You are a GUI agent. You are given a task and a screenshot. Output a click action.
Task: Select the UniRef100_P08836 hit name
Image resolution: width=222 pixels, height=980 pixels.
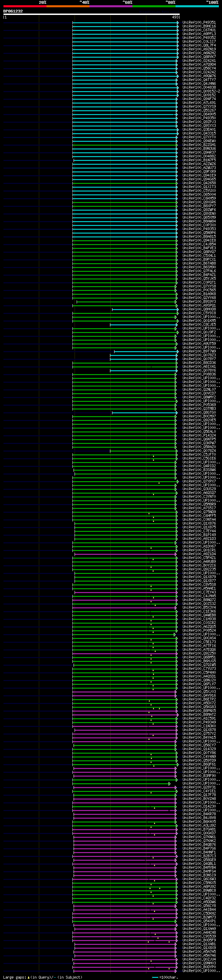point(199,374)
